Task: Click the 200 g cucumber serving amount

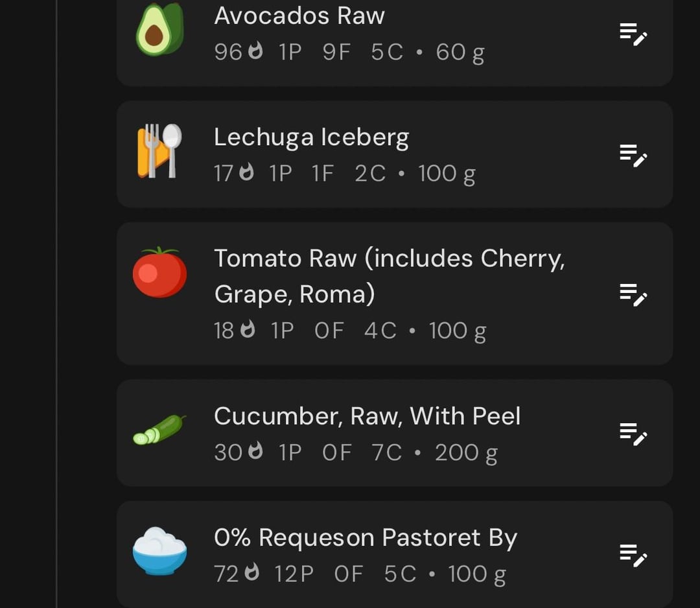Action: point(466,453)
